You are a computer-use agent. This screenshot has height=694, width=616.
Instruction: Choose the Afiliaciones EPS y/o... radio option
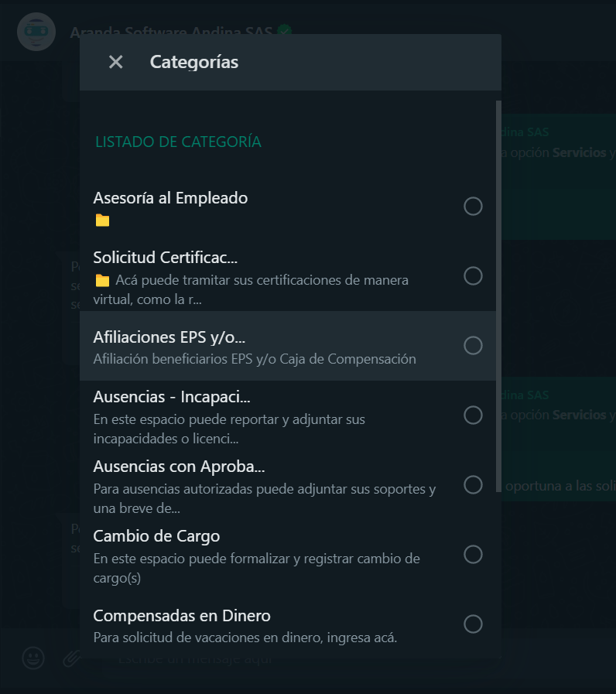(473, 346)
